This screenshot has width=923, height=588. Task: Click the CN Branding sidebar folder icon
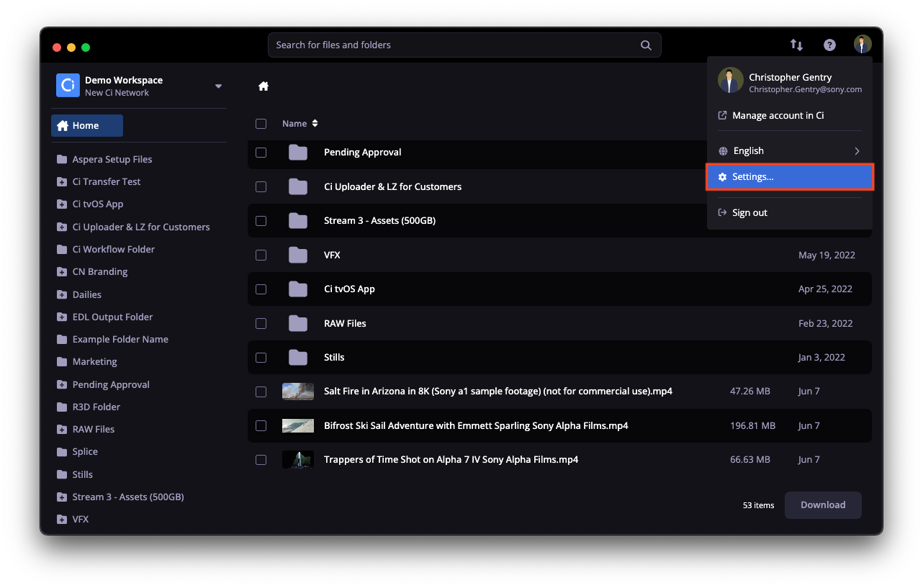[62, 271]
